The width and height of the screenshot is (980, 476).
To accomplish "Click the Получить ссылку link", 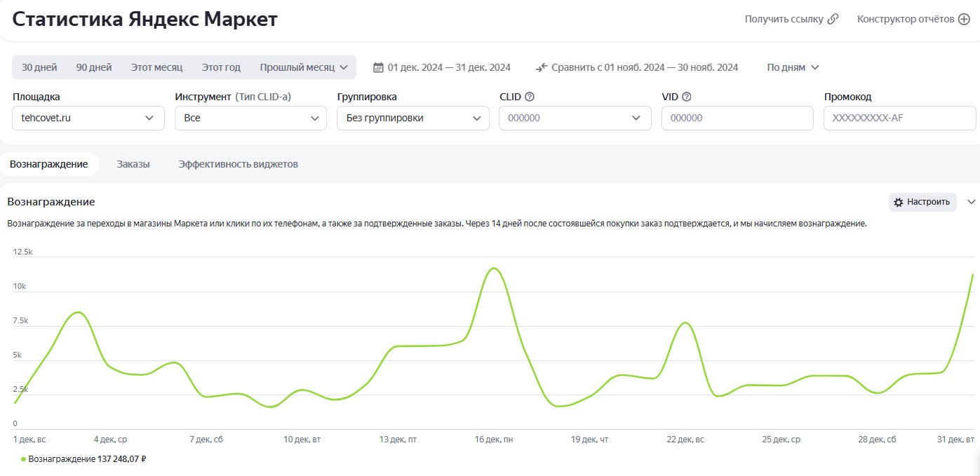I will point(792,19).
